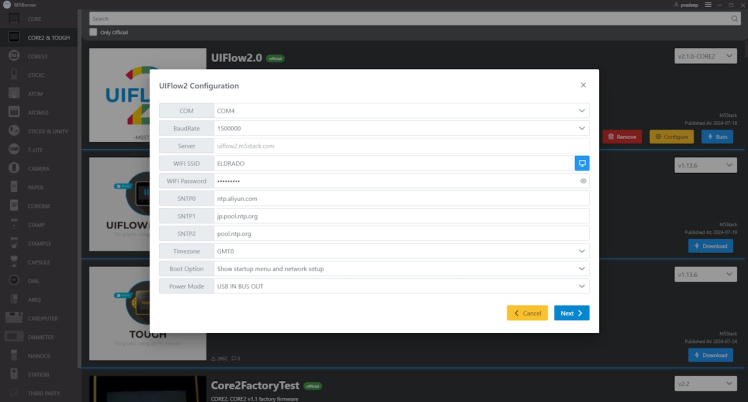The image size is (748, 402).
Task: Select the T-LITE device icon
Action: point(14,149)
